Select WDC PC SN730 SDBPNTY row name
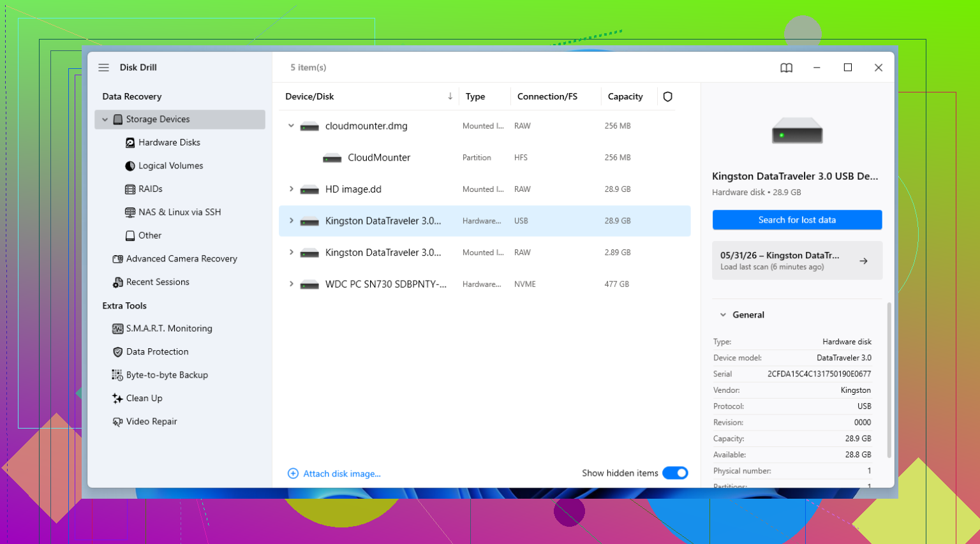The width and height of the screenshot is (980, 544). point(386,284)
